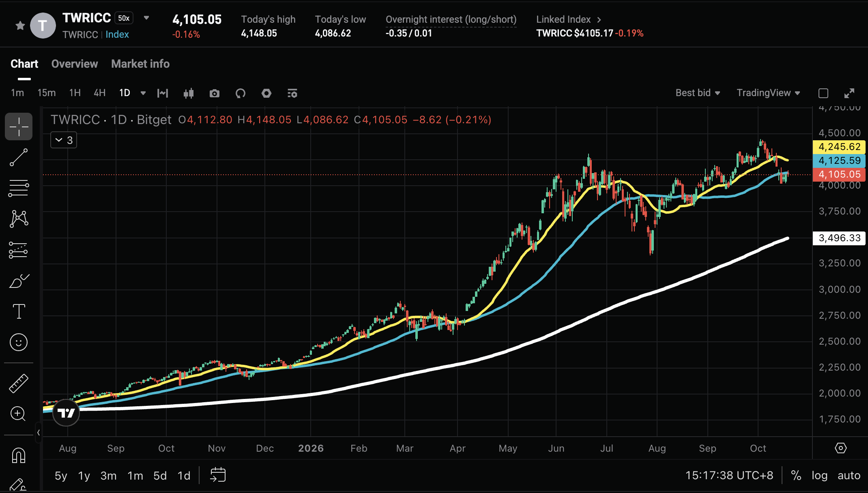Toggle percent scale mode
Viewport: 868px width, 493px height.
[x=796, y=475]
